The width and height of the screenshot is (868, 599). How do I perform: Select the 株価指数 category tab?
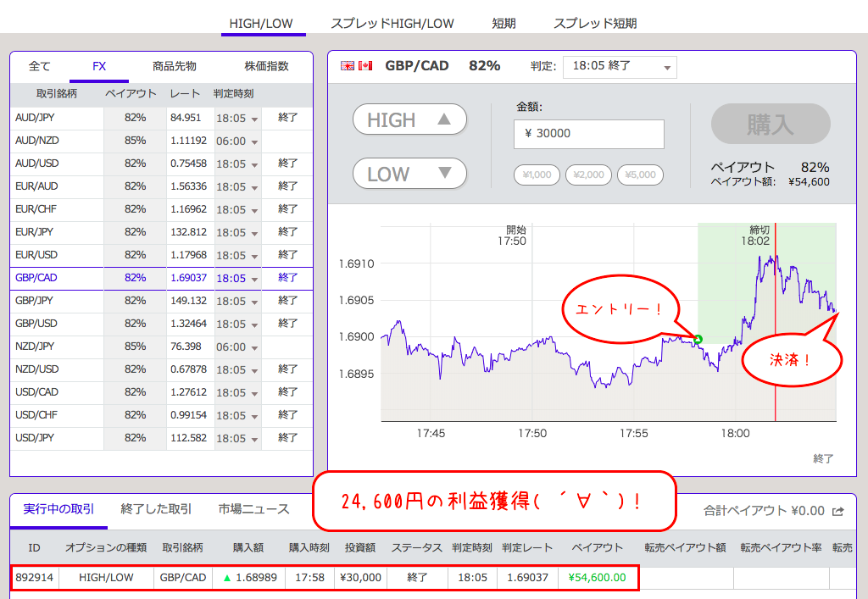(265, 65)
